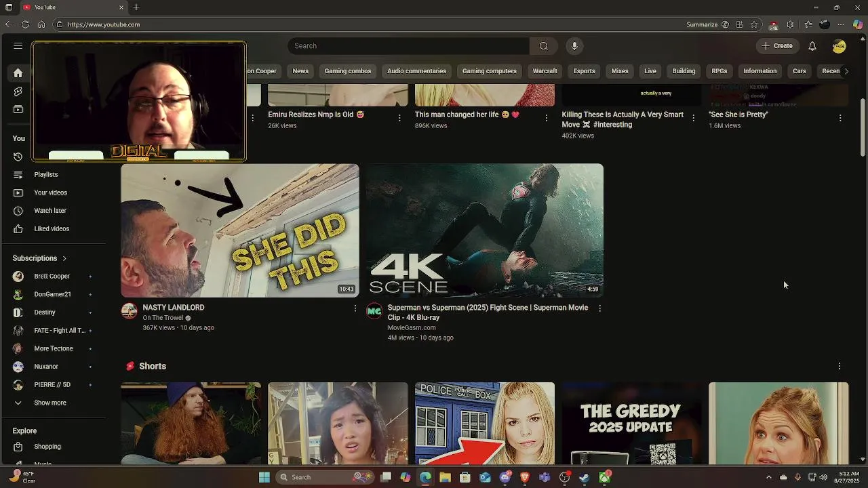868x488 pixels.
Task: Expand the Subscriptions section chevron
Action: point(64,258)
